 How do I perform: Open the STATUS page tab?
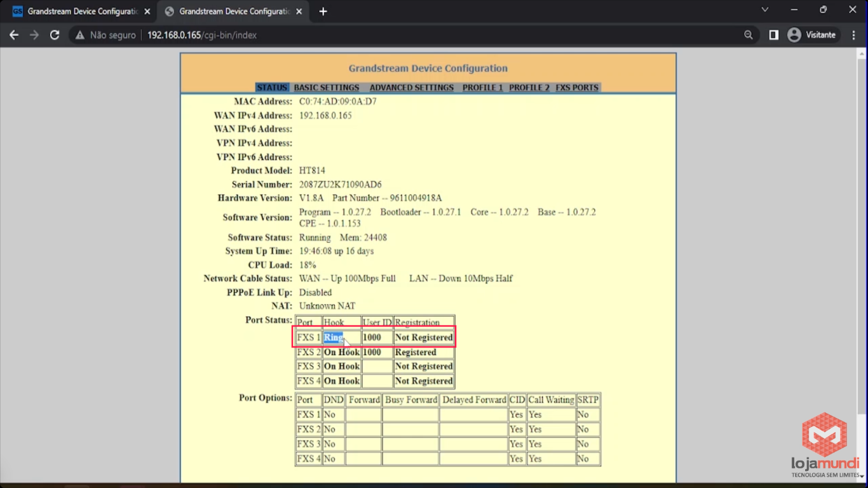[272, 88]
